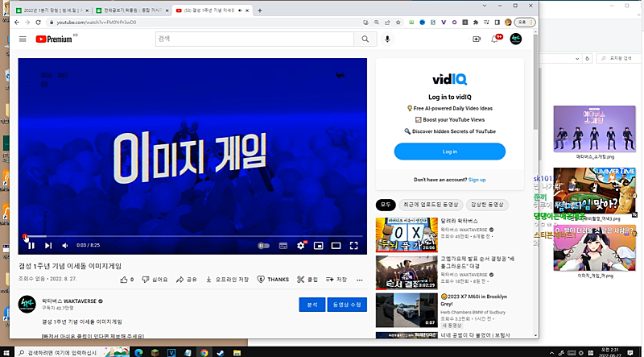Reload the page in Chrome
The width and height of the screenshot is (644, 357).
38,23
